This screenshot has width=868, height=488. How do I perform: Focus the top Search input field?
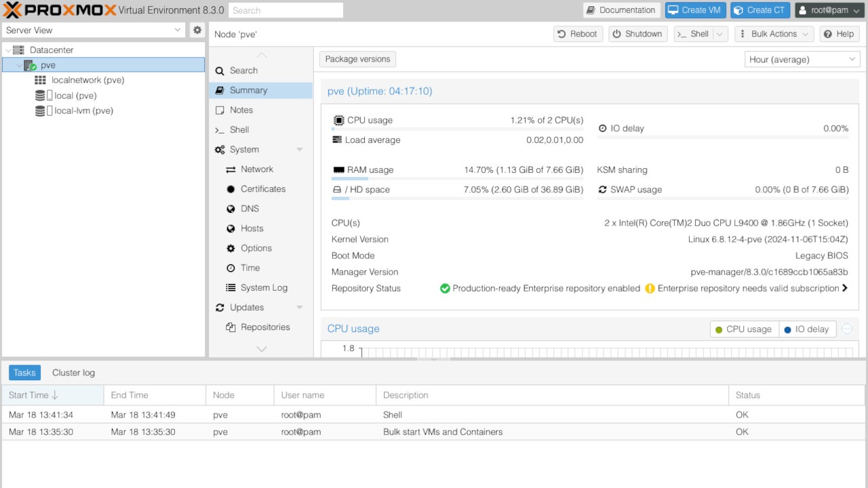pos(286,10)
